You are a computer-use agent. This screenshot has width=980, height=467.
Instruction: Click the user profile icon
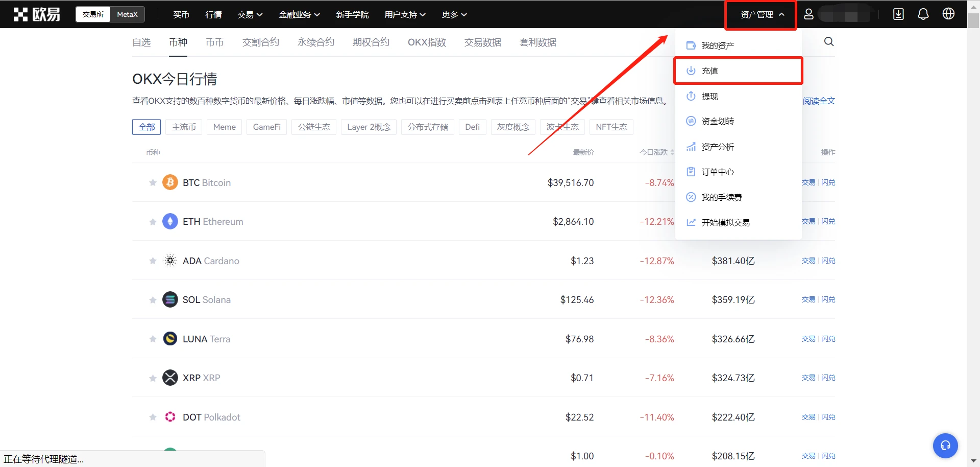click(x=808, y=14)
